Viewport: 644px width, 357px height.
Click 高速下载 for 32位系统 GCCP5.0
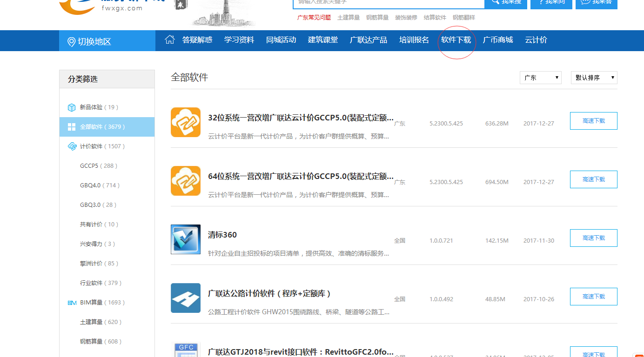tap(594, 121)
